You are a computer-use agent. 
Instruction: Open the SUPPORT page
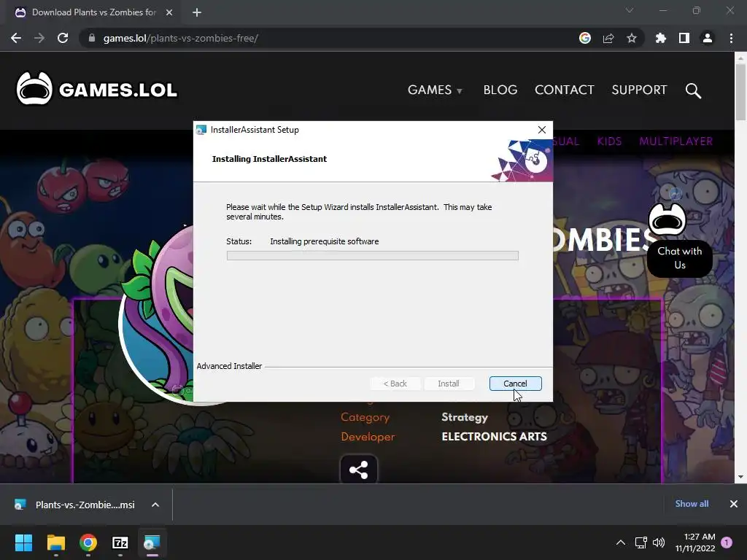[639, 90]
